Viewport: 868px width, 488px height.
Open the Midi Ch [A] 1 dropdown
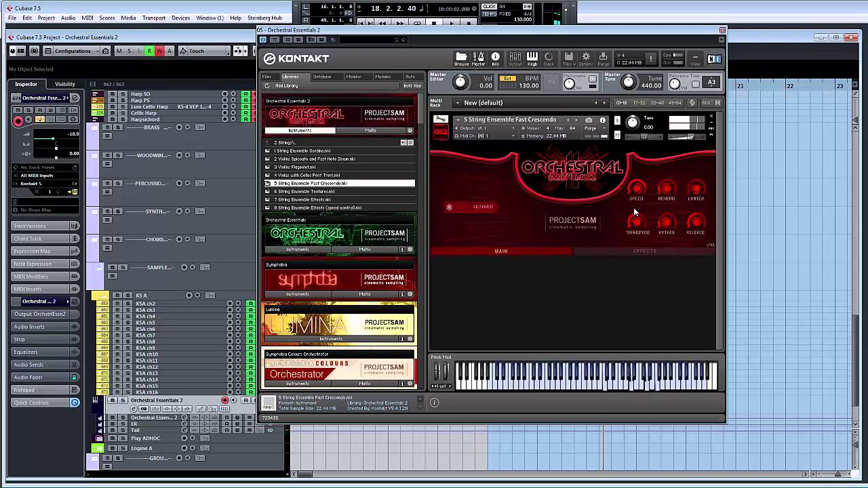pos(484,136)
